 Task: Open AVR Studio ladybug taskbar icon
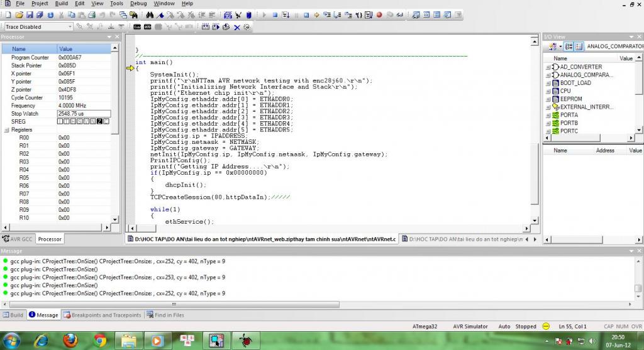246,341
